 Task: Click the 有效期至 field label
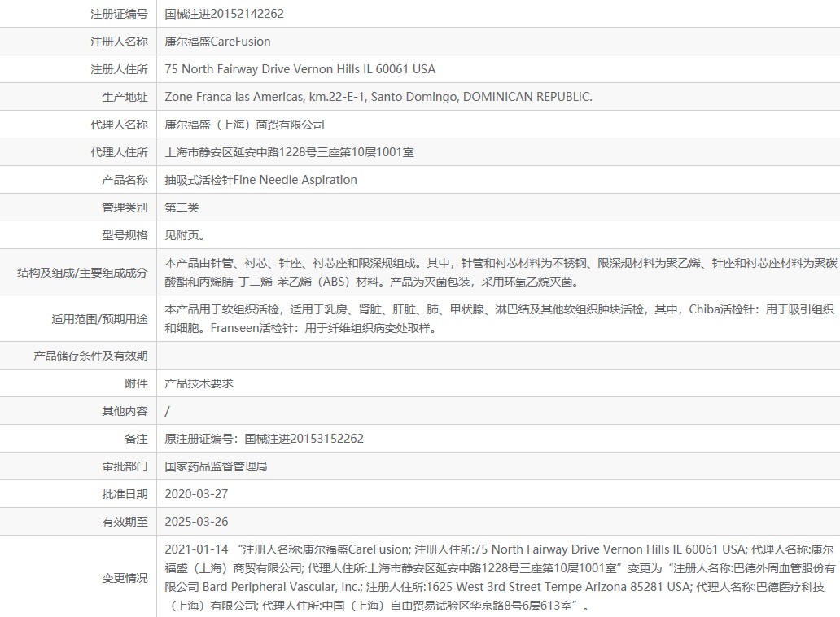[x=125, y=522]
